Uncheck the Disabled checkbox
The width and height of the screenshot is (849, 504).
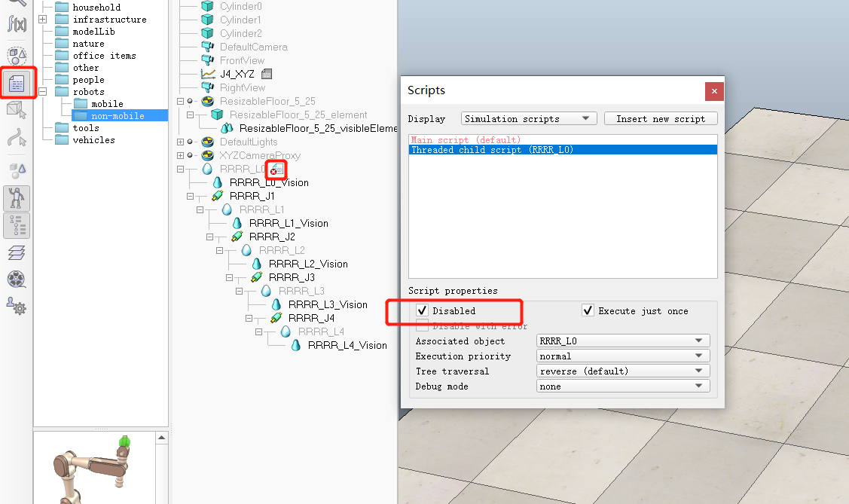coord(423,310)
